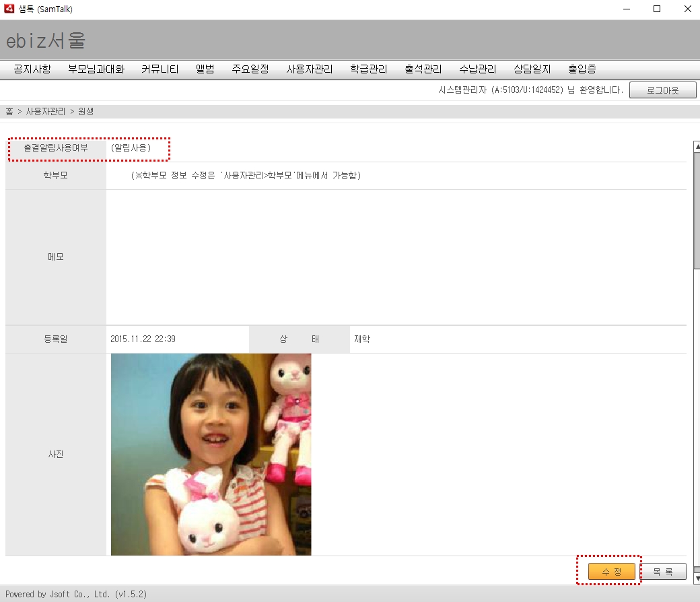Image resolution: width=700 pixels, height=602 pixels.
Task: Click the 로그아웃 button
Action: point(662,90)
